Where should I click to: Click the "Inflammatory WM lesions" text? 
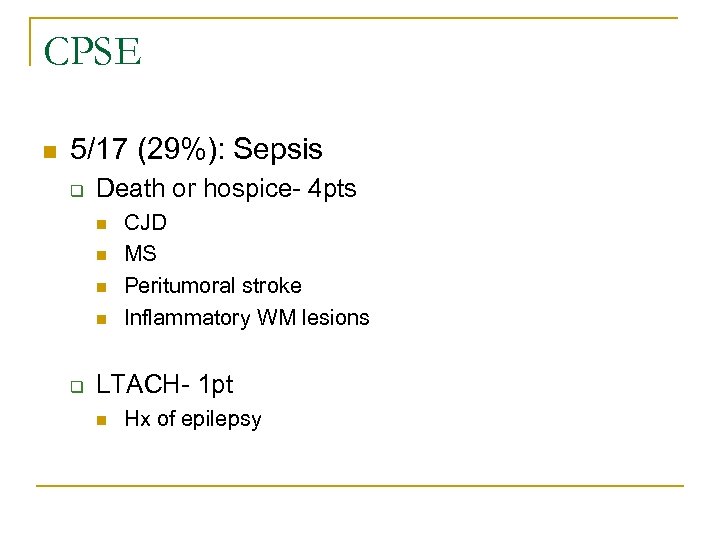(x=246, y=318)
